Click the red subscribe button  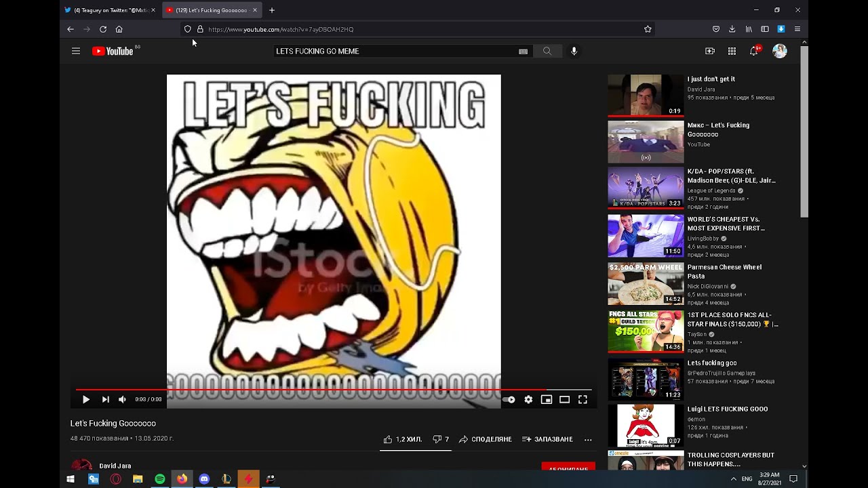pos(568,468)
